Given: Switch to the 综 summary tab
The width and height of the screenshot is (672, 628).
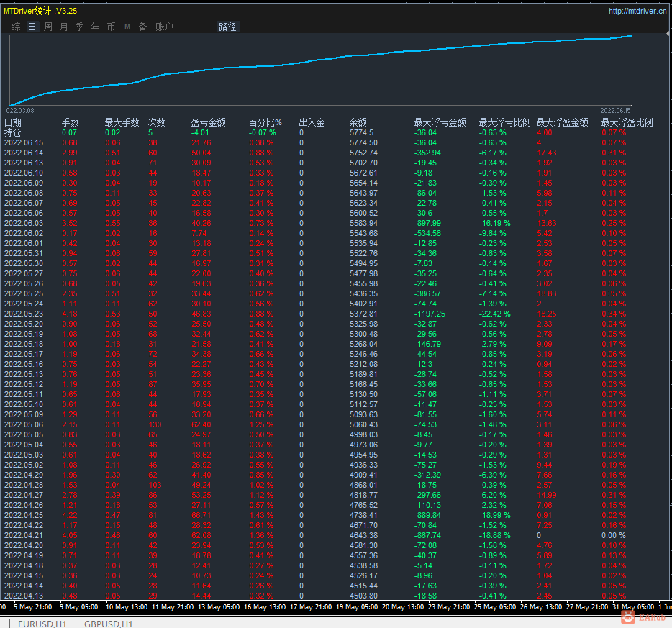Looking at the screenshot, I should 17,27.
